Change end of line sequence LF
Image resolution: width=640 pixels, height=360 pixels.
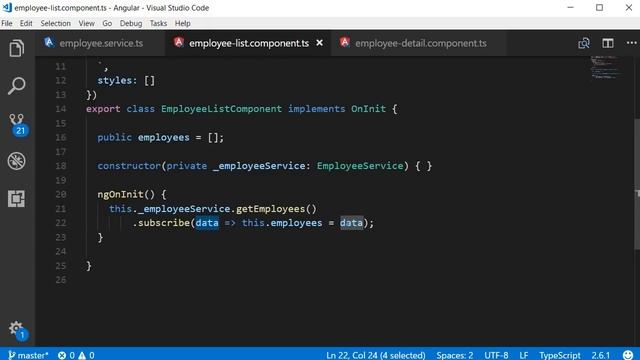tap(524, 355)
